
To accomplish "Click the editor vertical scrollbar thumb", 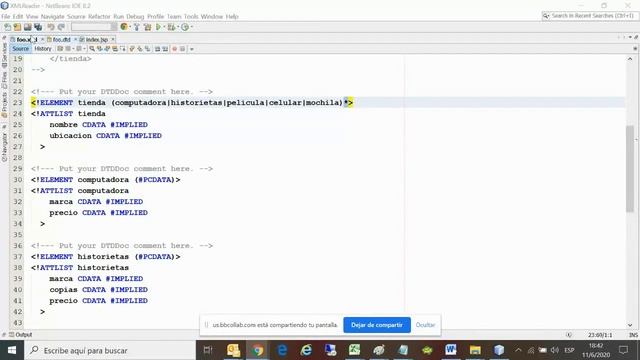I will (630, 169).
